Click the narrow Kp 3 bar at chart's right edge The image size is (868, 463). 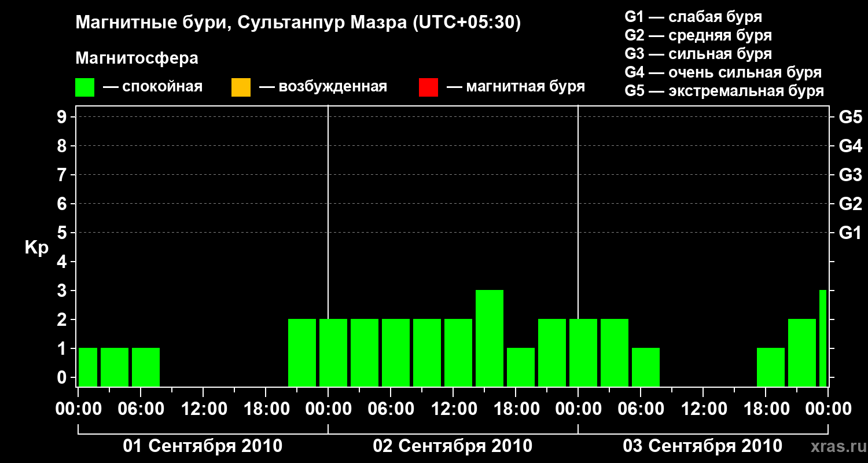(822, 338)
